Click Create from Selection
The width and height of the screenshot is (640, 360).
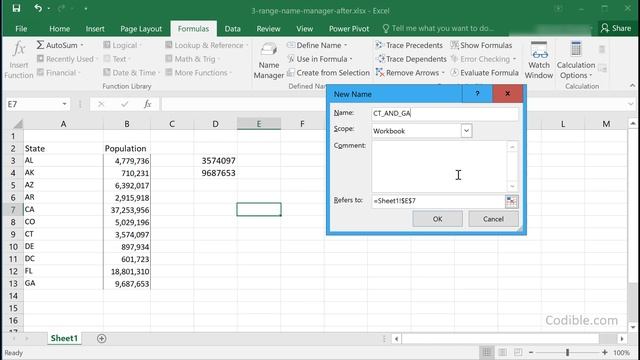click(329, 73)
